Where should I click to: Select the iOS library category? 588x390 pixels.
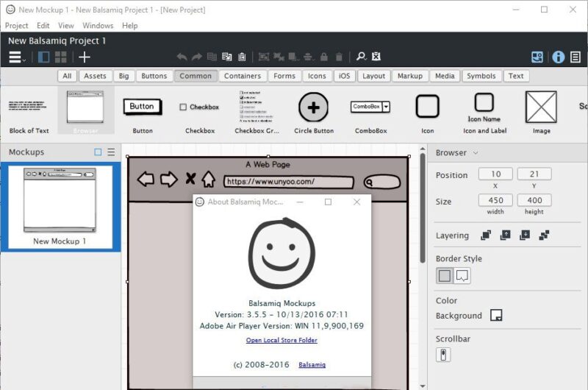pos(344,76)
